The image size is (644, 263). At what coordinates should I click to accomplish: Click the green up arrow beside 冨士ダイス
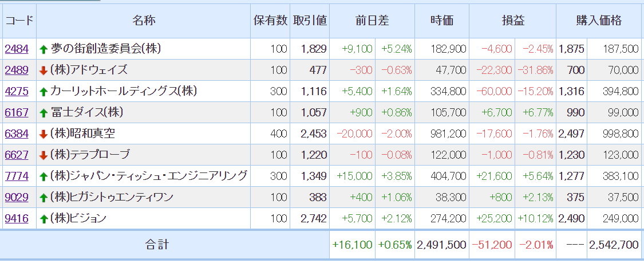[x=43, y=113]
